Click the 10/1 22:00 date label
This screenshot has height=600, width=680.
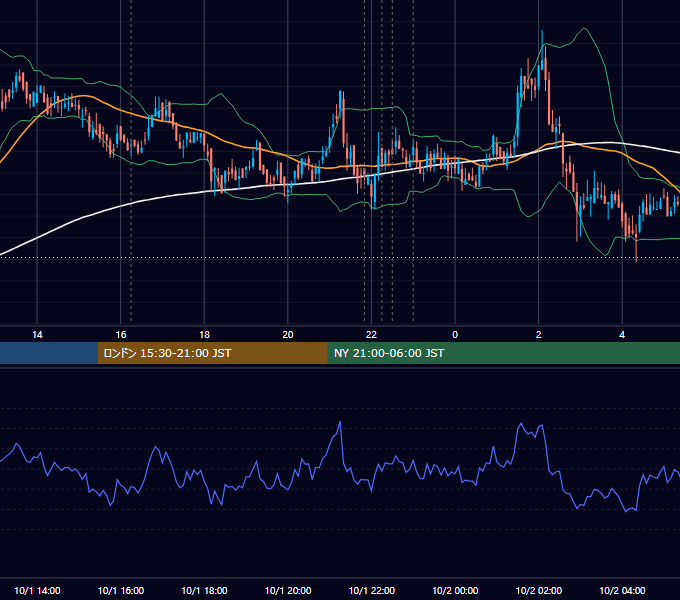coord(372,590)
